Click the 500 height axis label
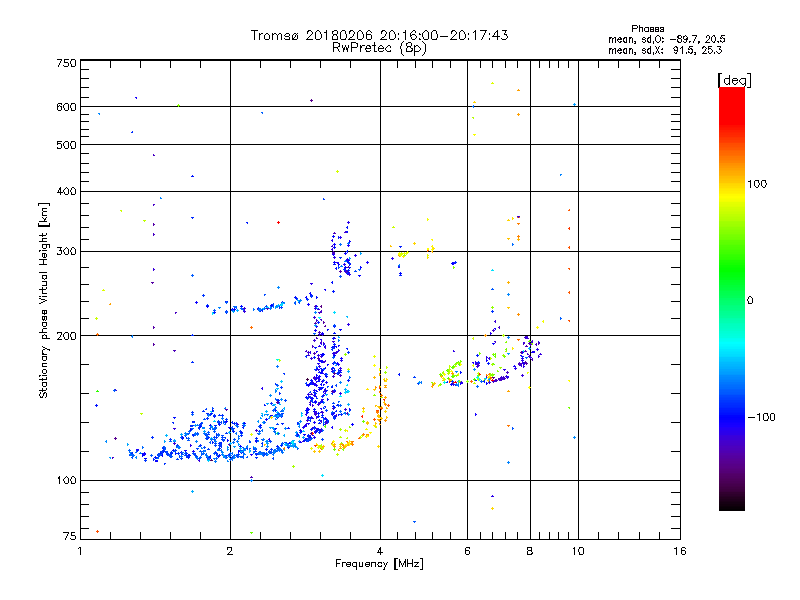Image resolution: width=800 pixels, height=600 pixels. click(x=66, y=145)
